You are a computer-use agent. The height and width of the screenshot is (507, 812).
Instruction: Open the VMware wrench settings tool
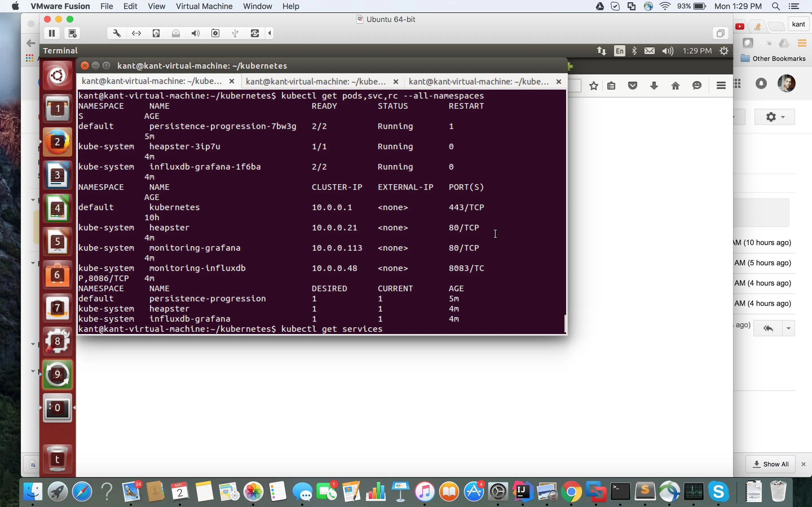coord(116,33)
